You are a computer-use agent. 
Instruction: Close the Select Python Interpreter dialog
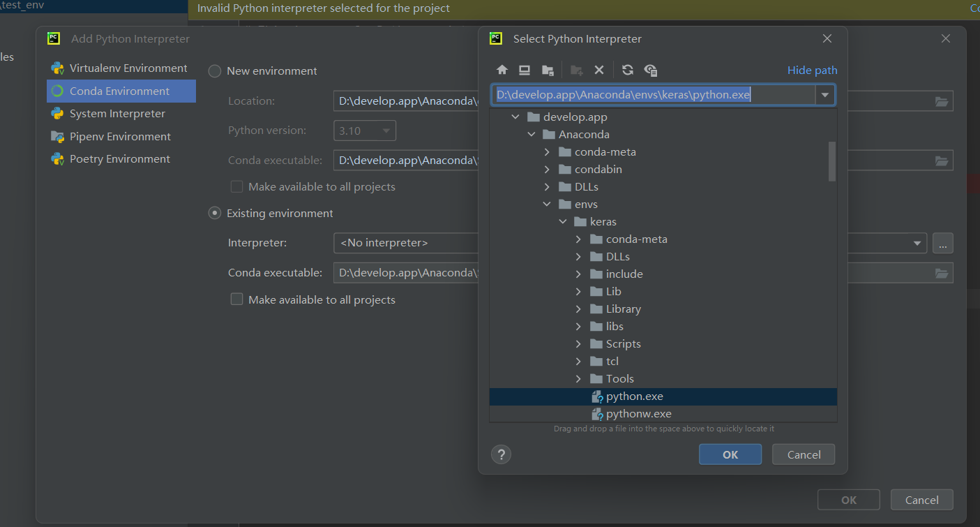(827, 39)
